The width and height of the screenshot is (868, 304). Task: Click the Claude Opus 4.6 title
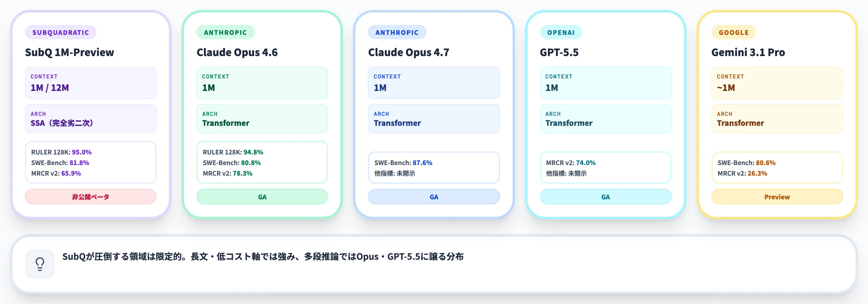point(237,52)
